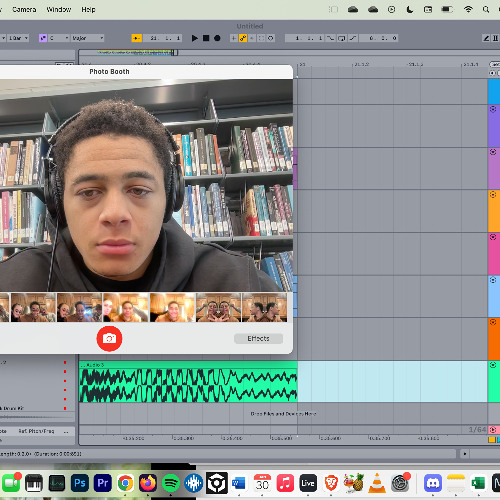Click the loop length field 0. 2. 0
The width and height of the screenshot is (500, 500).
point(379,38)
